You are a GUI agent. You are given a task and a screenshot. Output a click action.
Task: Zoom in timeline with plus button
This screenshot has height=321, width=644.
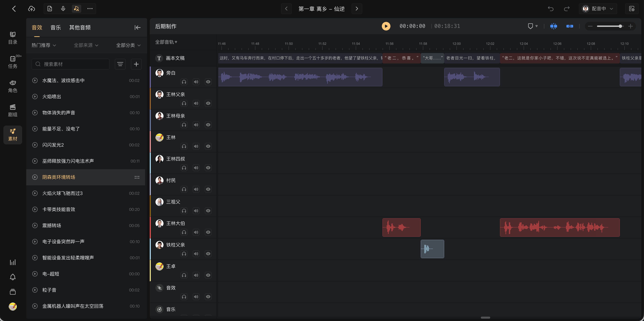point(631,26)
